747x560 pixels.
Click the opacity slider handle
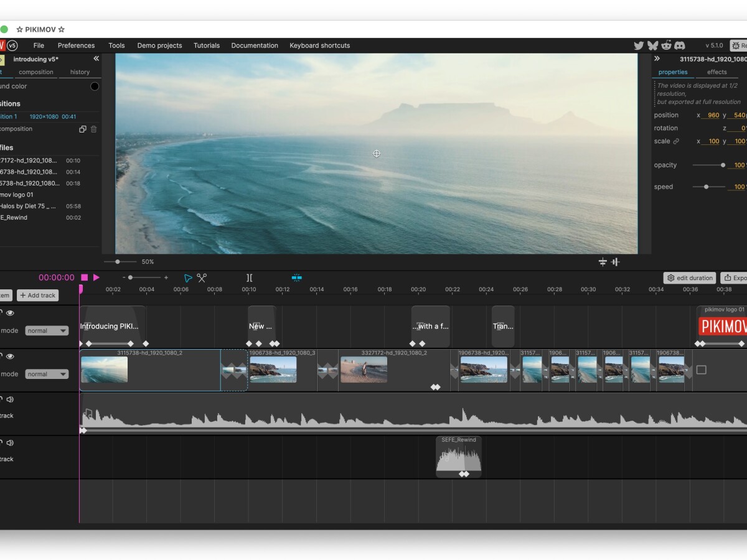(723, 166)
